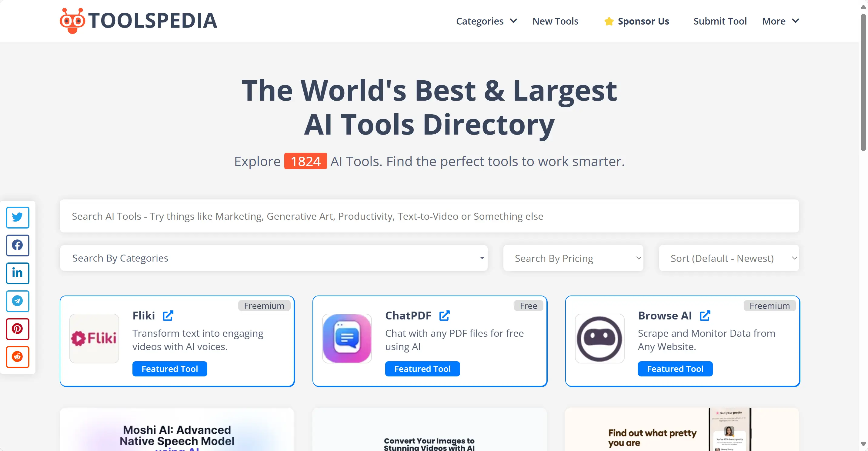Expand the More menu
The width and height of the screenshot is (868, 451).
coord(781,21)
